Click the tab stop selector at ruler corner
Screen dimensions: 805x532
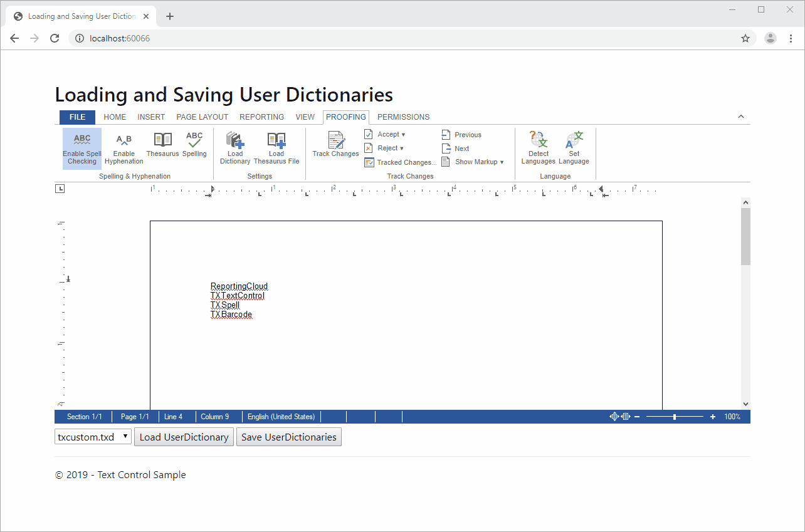click(x=60, y=189)
